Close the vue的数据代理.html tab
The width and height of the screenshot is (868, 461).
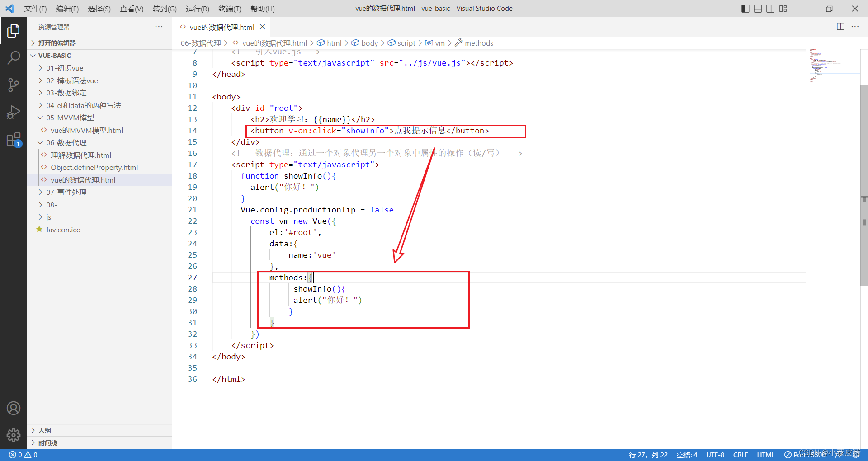[262, 27]
